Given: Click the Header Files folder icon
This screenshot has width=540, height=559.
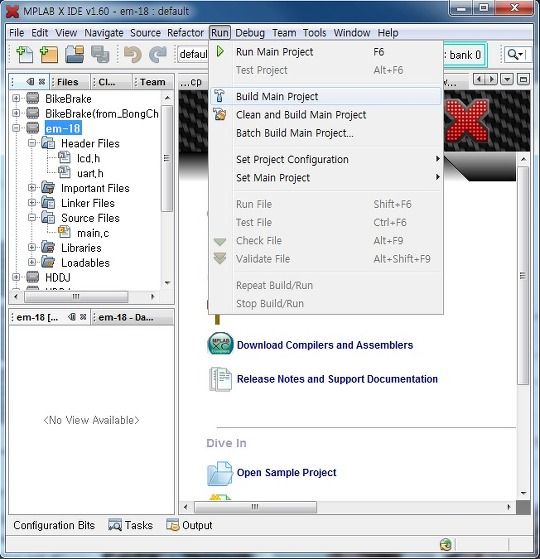Looking at the screenshot, I should 48,143.
